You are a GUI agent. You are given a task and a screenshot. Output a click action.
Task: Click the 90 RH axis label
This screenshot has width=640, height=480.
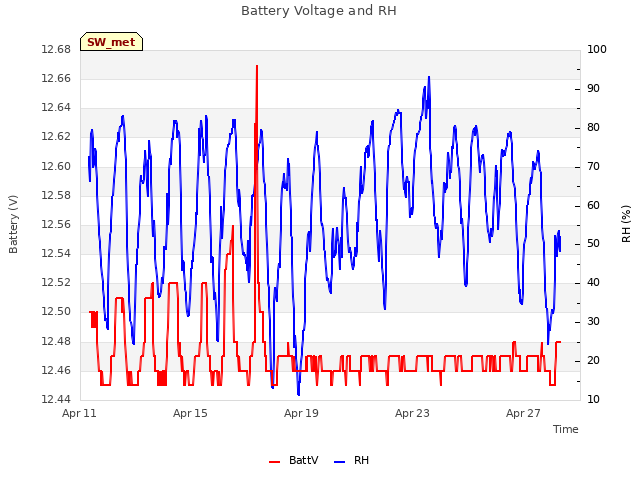coord(593,89)
